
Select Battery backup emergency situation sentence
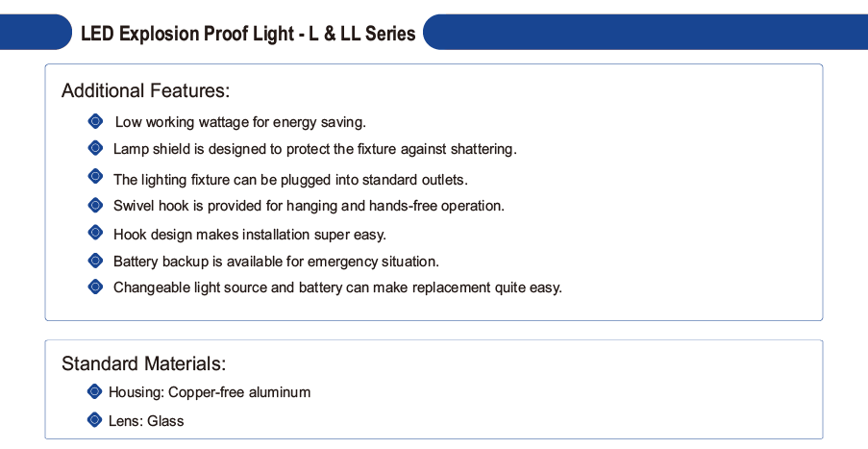276,262
